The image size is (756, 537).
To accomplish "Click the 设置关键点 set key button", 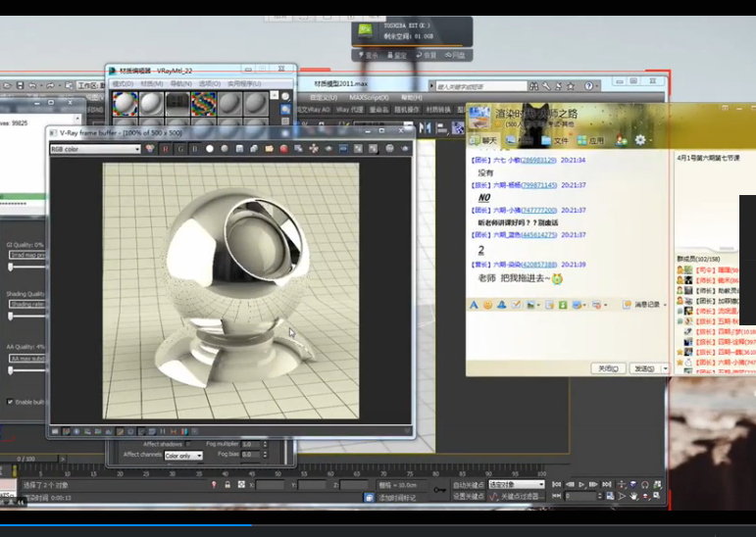I will pyautogui.click(x=468, y=496).
